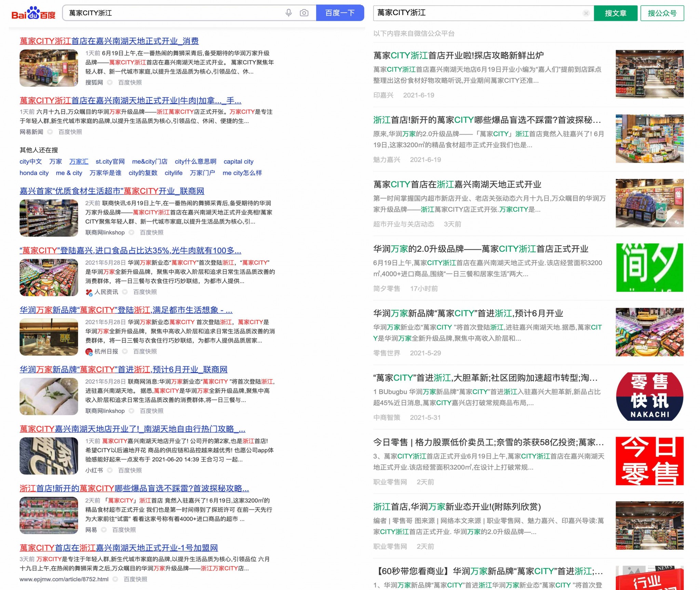Click related search 万家华是谁

tap(105, 173)
